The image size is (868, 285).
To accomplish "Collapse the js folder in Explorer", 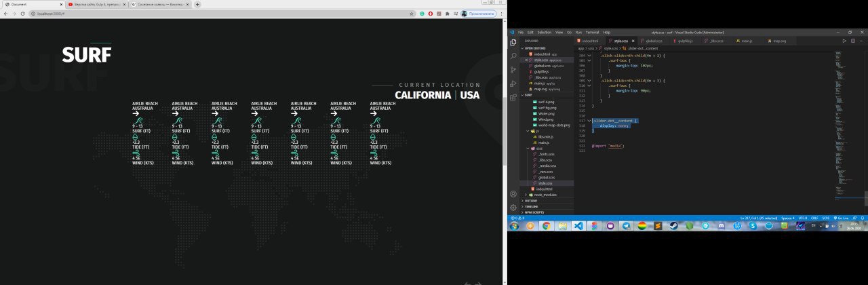I will tap(528, 131).
